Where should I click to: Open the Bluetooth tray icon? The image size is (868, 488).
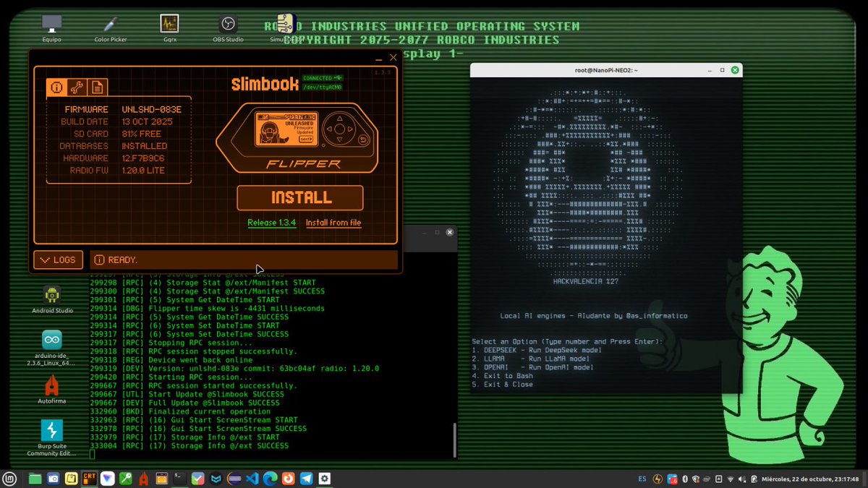tap(686, 479)
